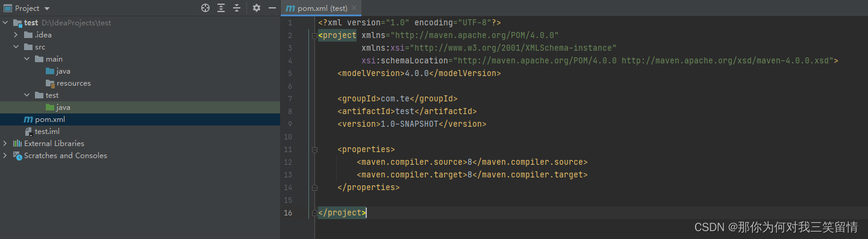Viewport: 868px width, 239px height.
Task: Collapse the main folder
Action: [x=27, y=59]
